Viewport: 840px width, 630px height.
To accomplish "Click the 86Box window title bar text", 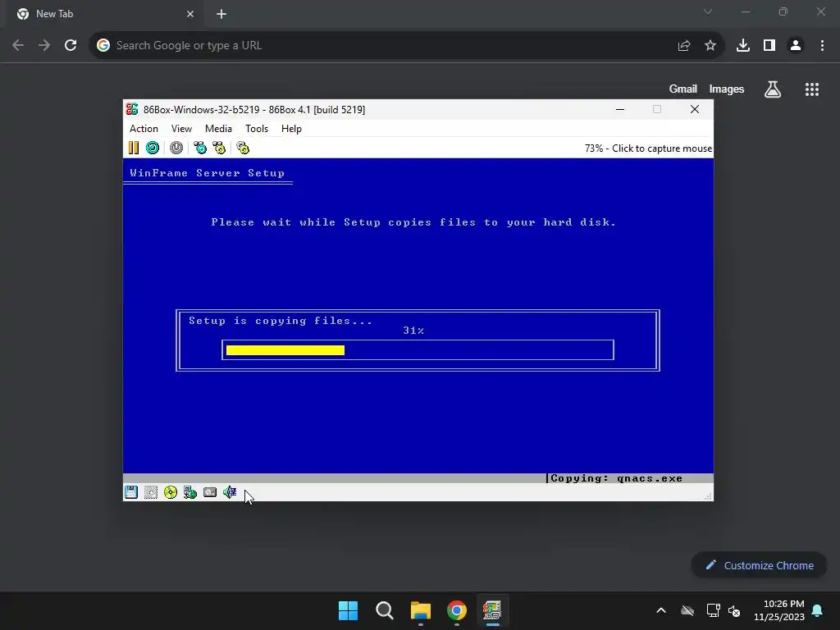I will point(254,109).
